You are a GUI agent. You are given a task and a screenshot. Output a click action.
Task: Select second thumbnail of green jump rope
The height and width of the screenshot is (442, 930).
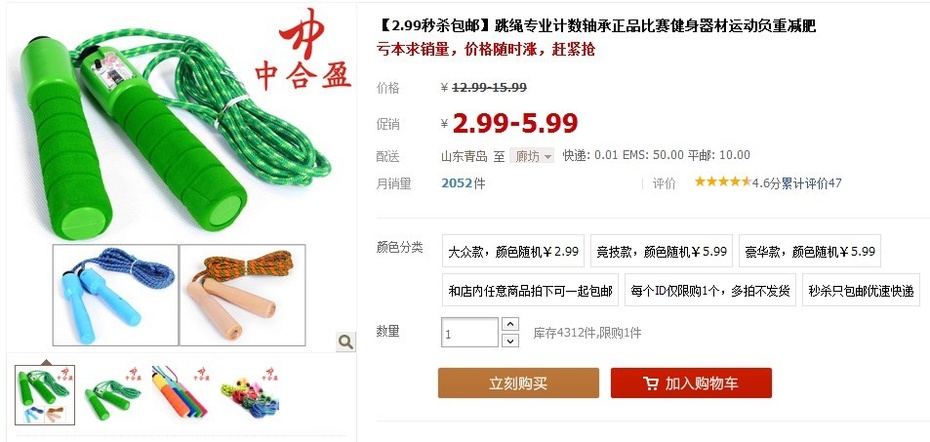tap(113, 392)
